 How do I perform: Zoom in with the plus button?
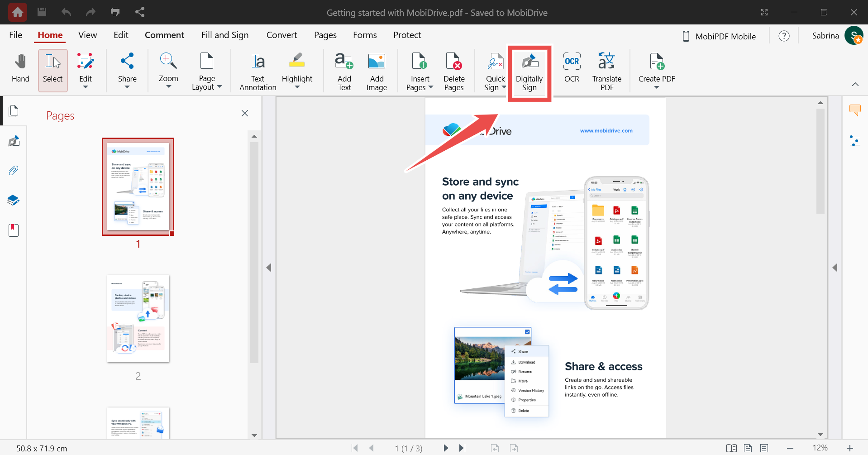850,448
